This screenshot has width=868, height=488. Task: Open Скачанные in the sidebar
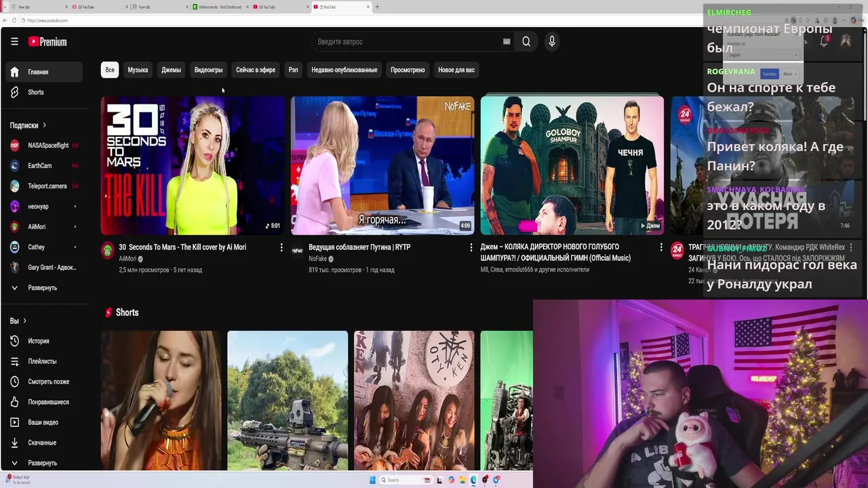point(44,443)
